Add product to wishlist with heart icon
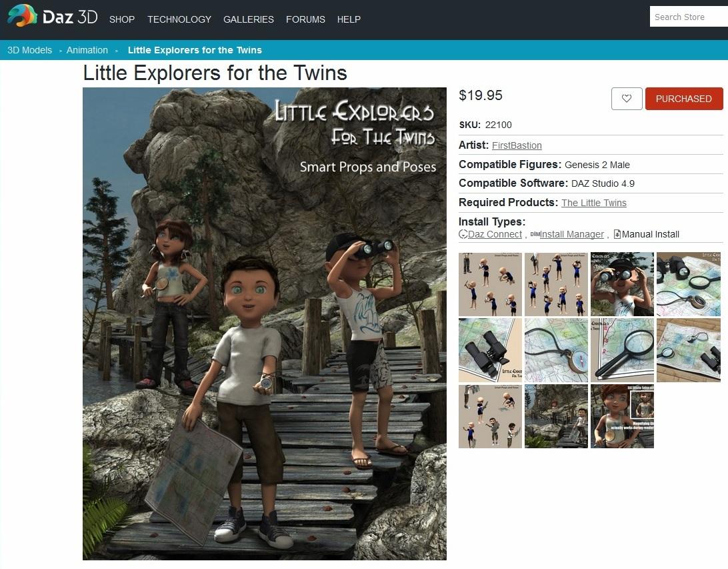This screenshot has height=569, width=728. [626, 99]
